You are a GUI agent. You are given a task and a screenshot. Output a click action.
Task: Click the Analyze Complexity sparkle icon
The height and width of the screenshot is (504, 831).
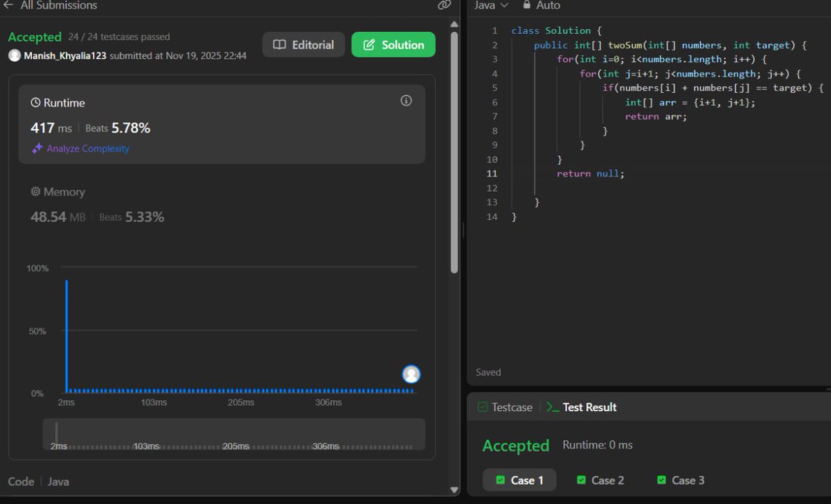point(37,148)
